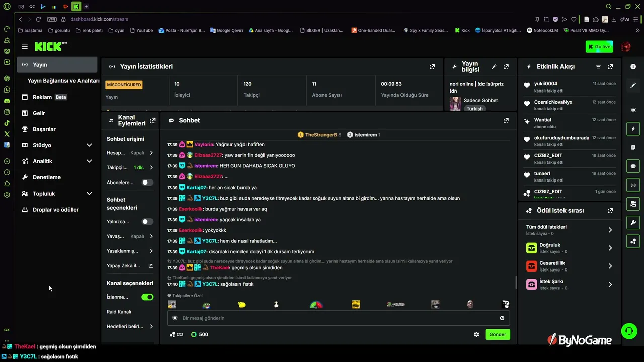
Task: Open Yayın Bağlantısı ve Anahtarı
Action: point(63,81)
